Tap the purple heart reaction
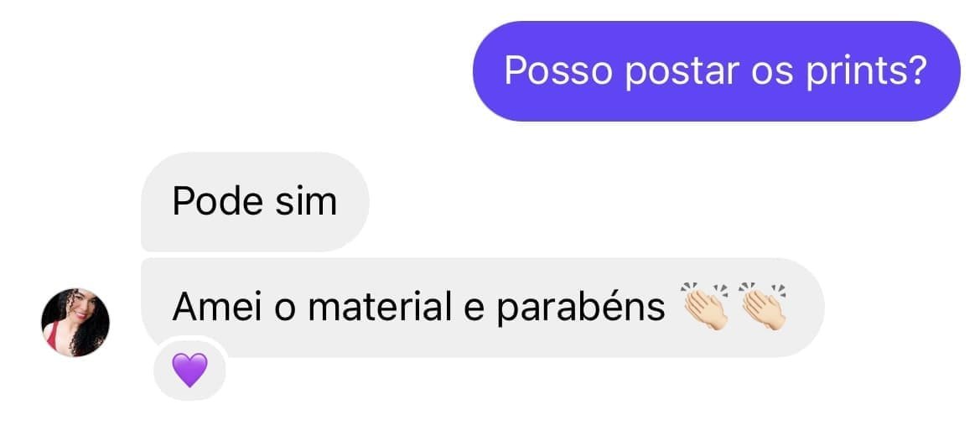The height and width of the screenshot is (425, 980). point(189,370)
